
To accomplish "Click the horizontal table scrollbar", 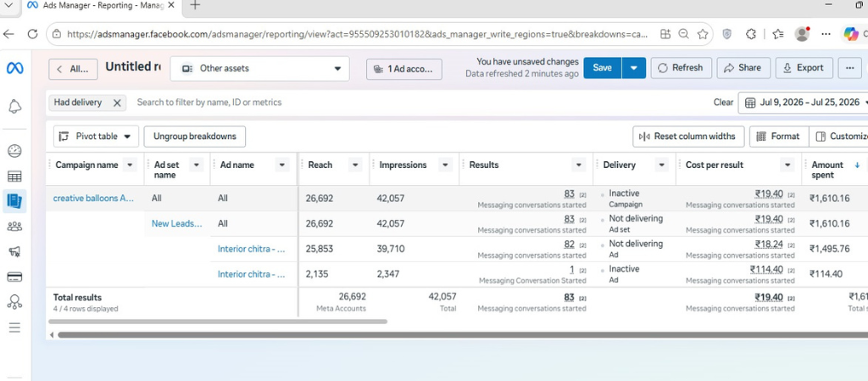I will tap(462, 334).
